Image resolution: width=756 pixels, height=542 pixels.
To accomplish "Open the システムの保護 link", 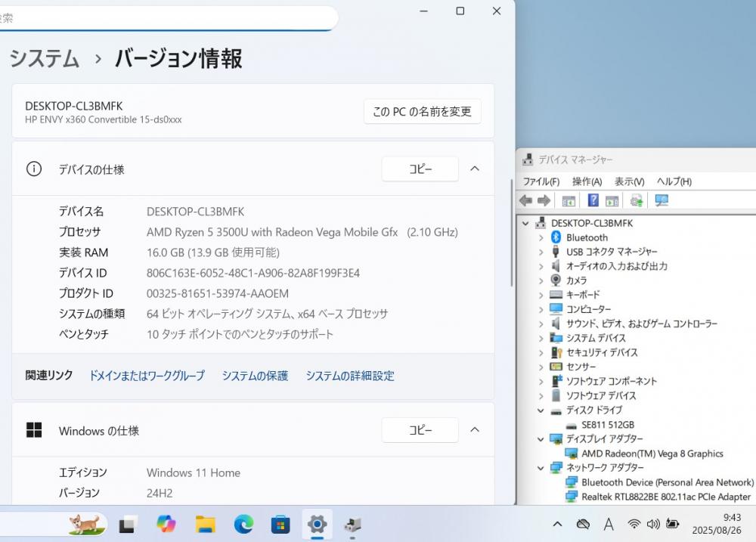I will pyautogui.click(x=255, y=376).
